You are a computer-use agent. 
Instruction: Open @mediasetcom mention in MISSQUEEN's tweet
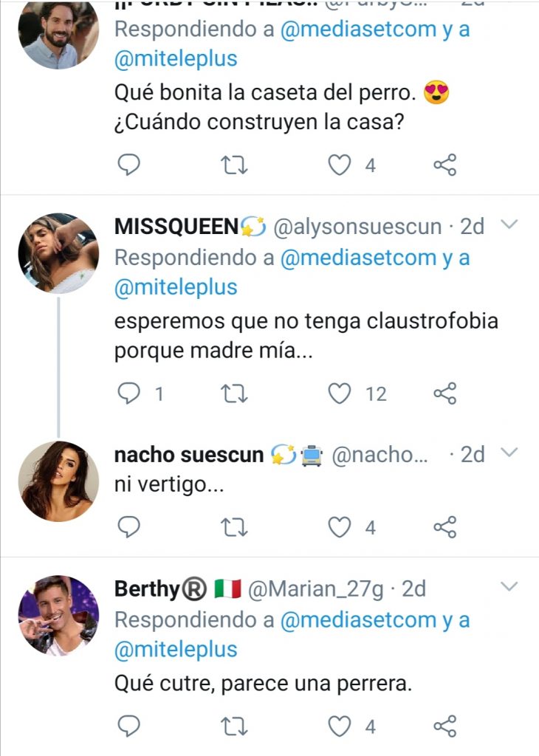click(358, 258)
